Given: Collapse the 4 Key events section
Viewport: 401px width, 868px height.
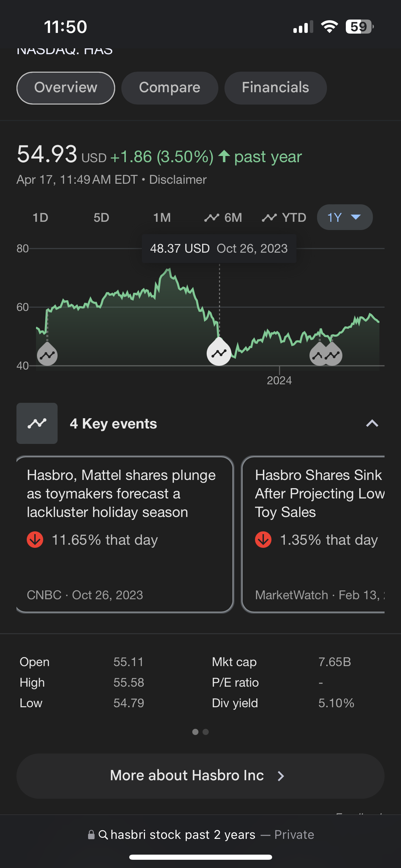Looking at the screenshot, I should (372, 423).
